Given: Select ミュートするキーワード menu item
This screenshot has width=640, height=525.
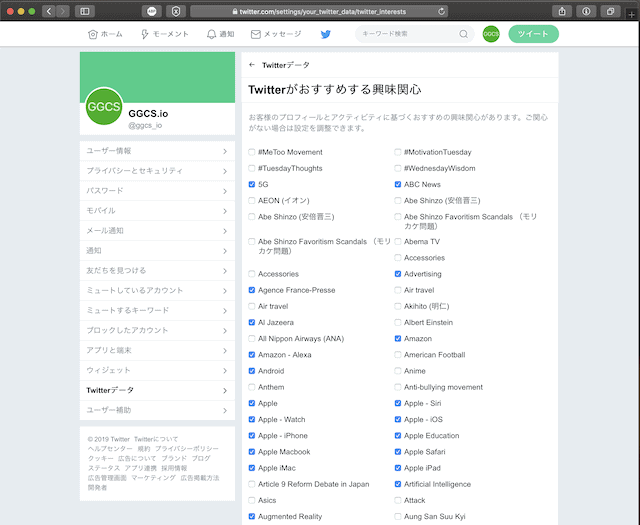Looking at the screenshot, I should (x=157, y=311).
